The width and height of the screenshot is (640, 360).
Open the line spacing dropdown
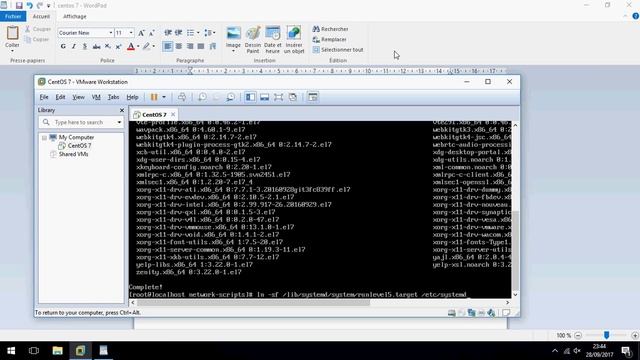click(x=210, y=33)
